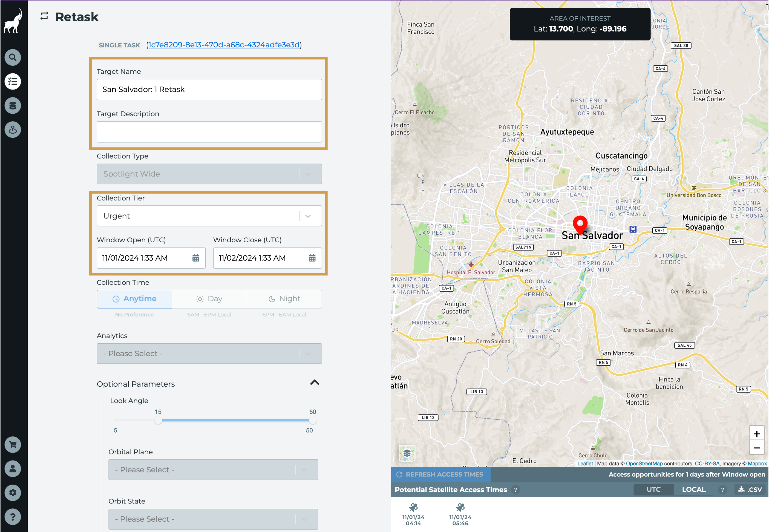
Task: Click the Capella ibex logo
Action: pos(13,21)
